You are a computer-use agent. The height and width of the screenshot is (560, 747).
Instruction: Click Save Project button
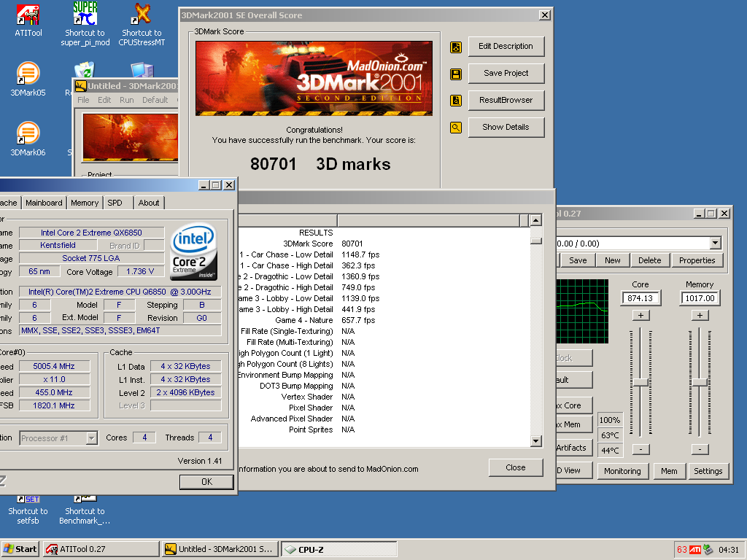(506, 74)
